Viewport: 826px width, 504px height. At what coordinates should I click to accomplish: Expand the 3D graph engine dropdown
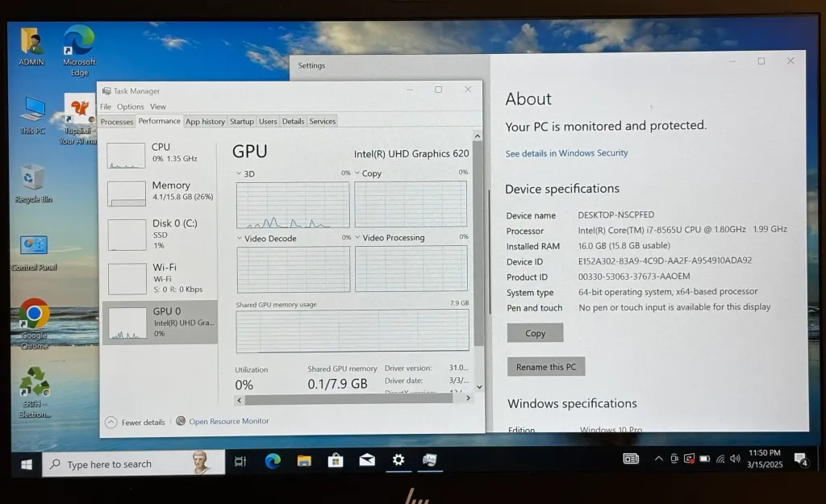240,173
